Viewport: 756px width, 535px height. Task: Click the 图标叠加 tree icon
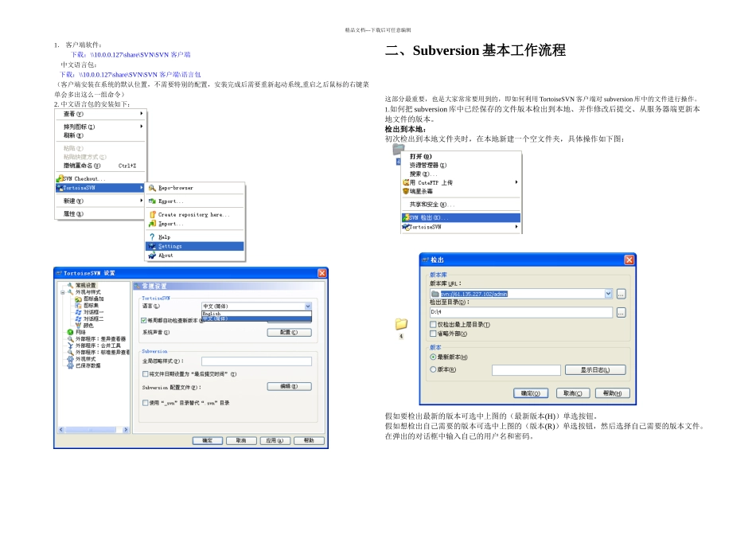tap(78, 299)
